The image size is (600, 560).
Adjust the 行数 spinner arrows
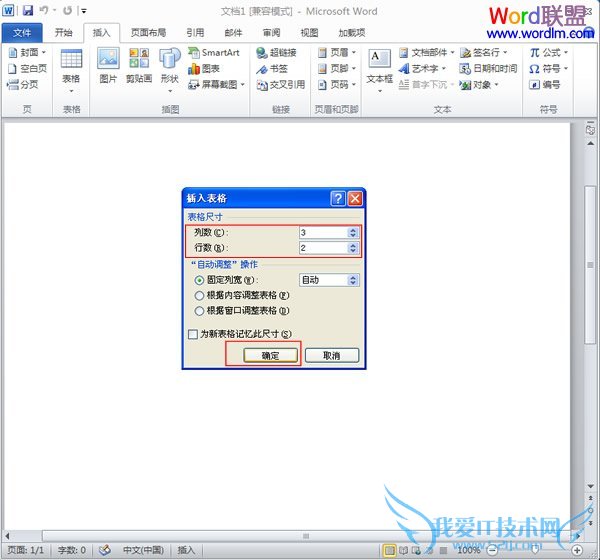pos(353,248)
